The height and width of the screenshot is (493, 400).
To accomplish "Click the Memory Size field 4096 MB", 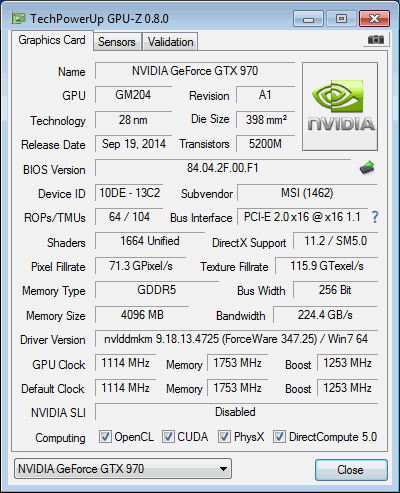I will coord(142,315).
